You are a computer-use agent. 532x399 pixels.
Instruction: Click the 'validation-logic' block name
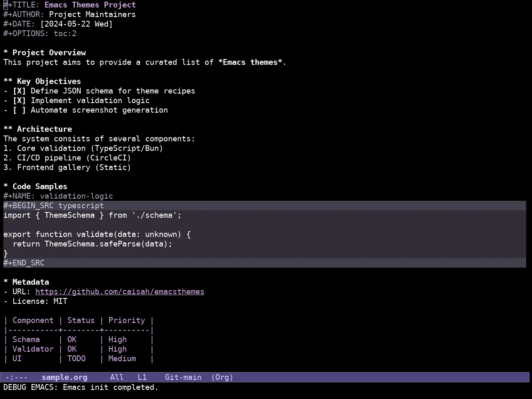[76, 196]
